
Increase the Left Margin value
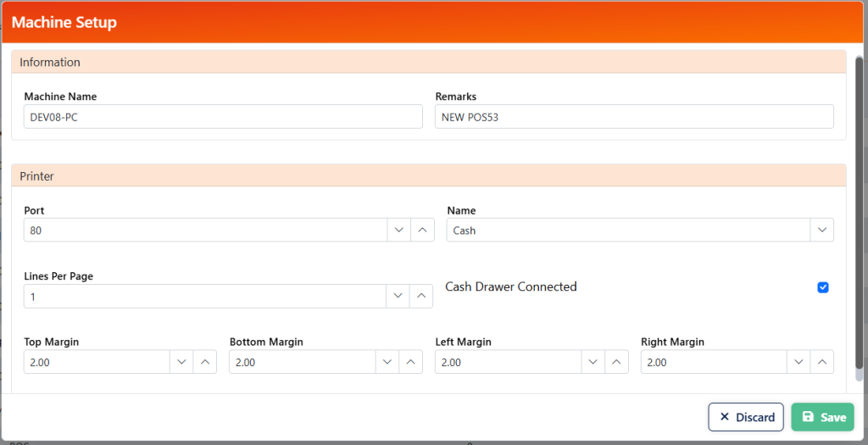[x=616, y=362]
